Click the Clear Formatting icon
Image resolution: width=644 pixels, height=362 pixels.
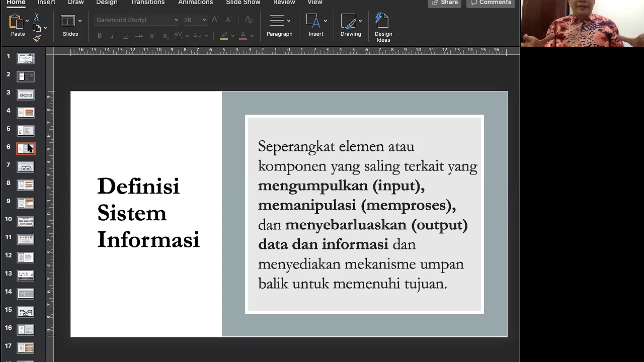[x=249, y=20]
